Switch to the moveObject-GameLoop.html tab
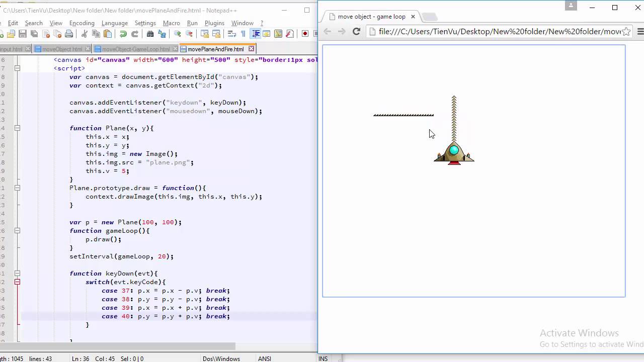The width and height of the screenshot is (644, 362). click(x=136, y=49)
